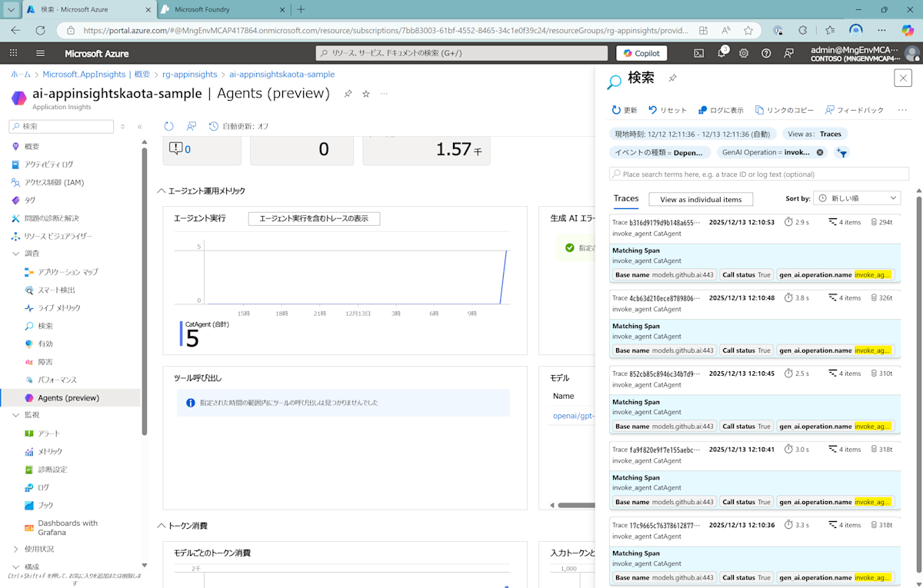Collapse the left navigation with the double chevron
The height and width of the screenshot is (588, 923).
point(139,126)
